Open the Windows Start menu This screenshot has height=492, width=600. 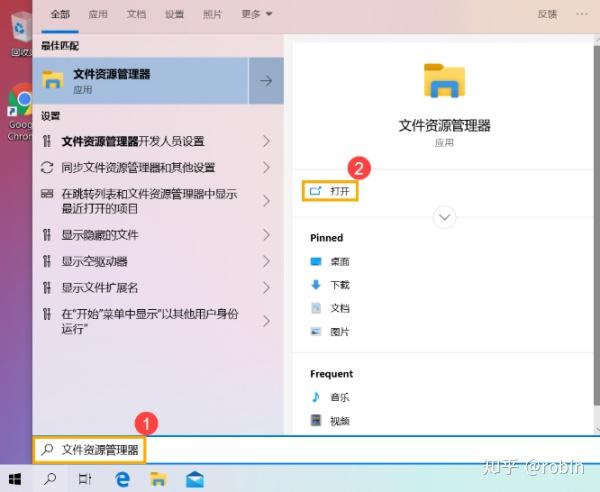tap(15, 479)
